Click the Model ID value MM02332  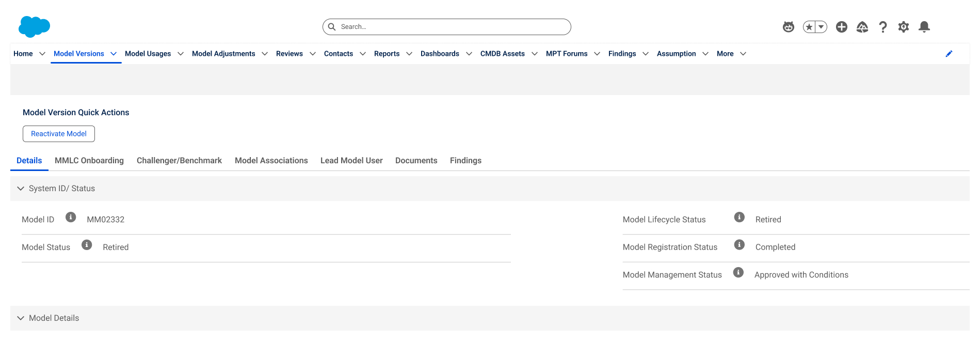[x=106, y=220]
